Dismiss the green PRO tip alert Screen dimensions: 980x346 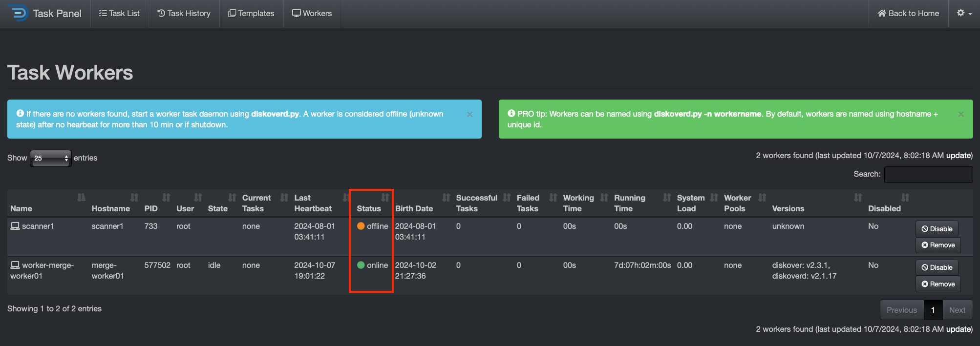(961, 114)
